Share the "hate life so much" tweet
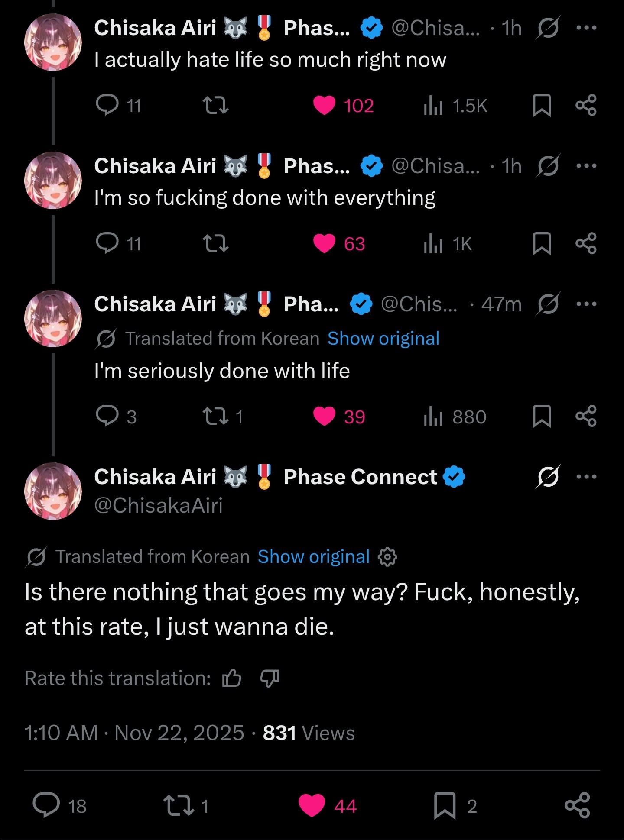 [x=586, y=105]
